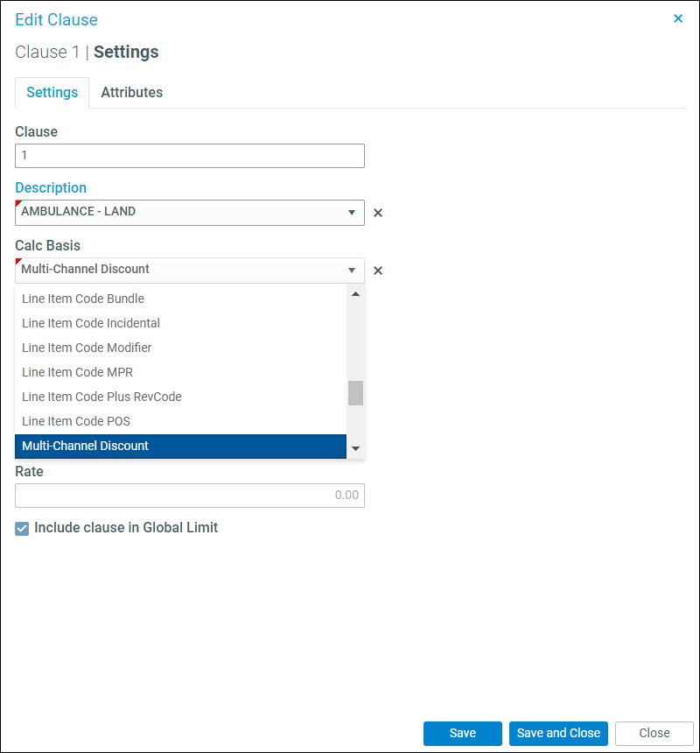Select the Settings tab
The width and height of the screenshot is (700, 753).
pyautogui.click(x=52, y=92)
